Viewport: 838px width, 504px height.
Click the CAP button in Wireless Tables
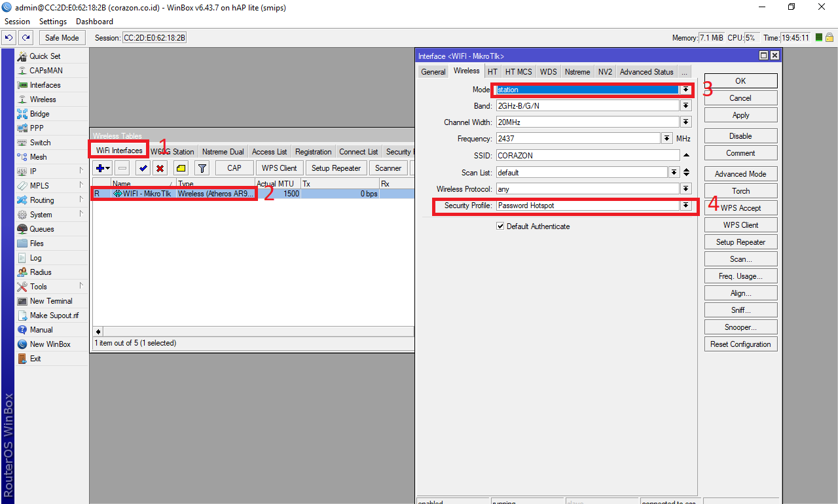tap(234, 168)
